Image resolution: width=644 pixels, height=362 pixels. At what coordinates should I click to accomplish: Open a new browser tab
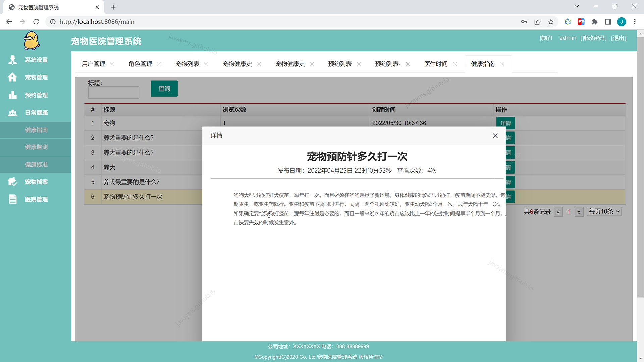point(113,7)
